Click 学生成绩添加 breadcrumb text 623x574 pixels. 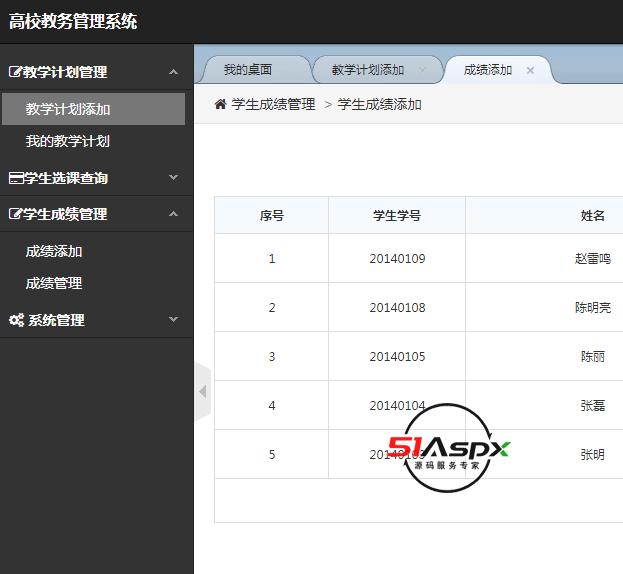[379, 104]
